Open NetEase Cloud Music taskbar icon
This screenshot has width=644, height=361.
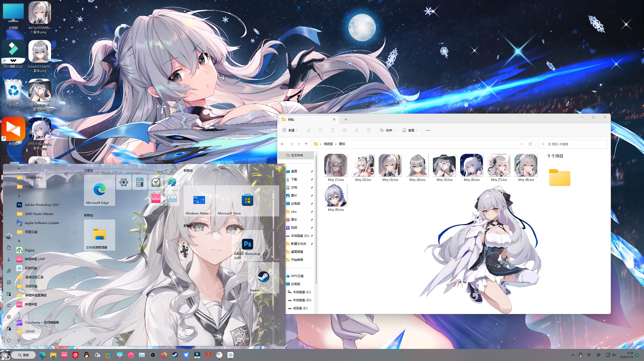click(75, 355)
